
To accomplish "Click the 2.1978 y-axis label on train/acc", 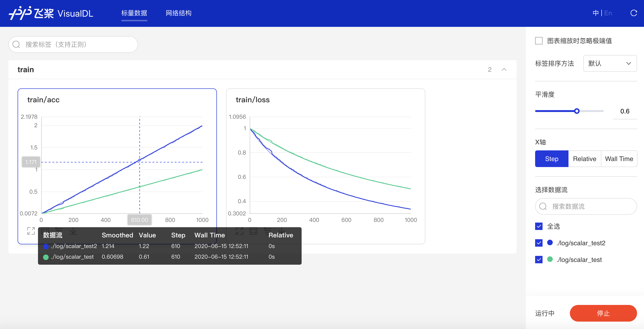I will pyautogui.click(x=29, y=117).
